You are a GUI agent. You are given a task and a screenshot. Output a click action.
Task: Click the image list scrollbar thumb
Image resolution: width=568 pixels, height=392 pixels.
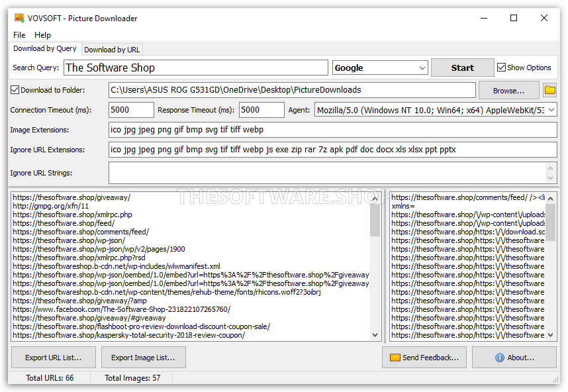[551, 222]
